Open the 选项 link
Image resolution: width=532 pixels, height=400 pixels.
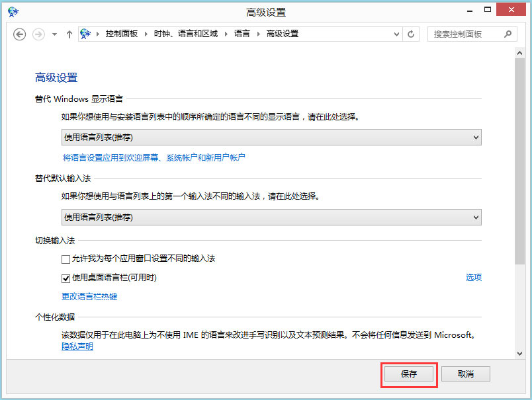click(474, 278)
